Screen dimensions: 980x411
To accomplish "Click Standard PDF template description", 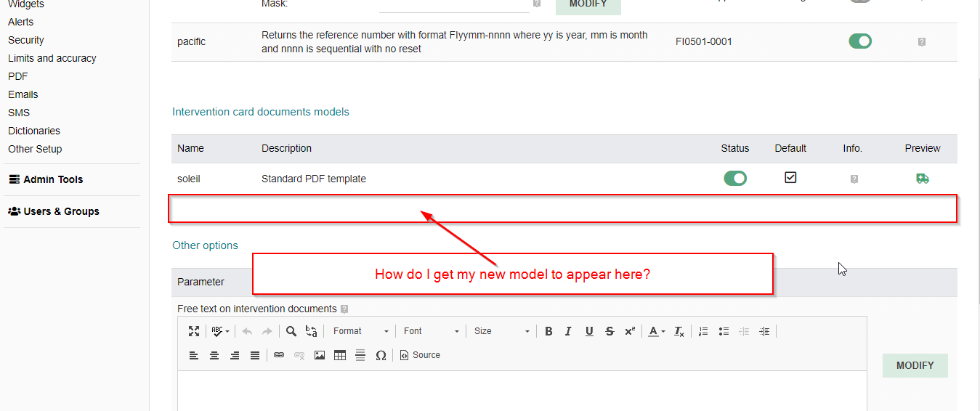I will (314, 179).
